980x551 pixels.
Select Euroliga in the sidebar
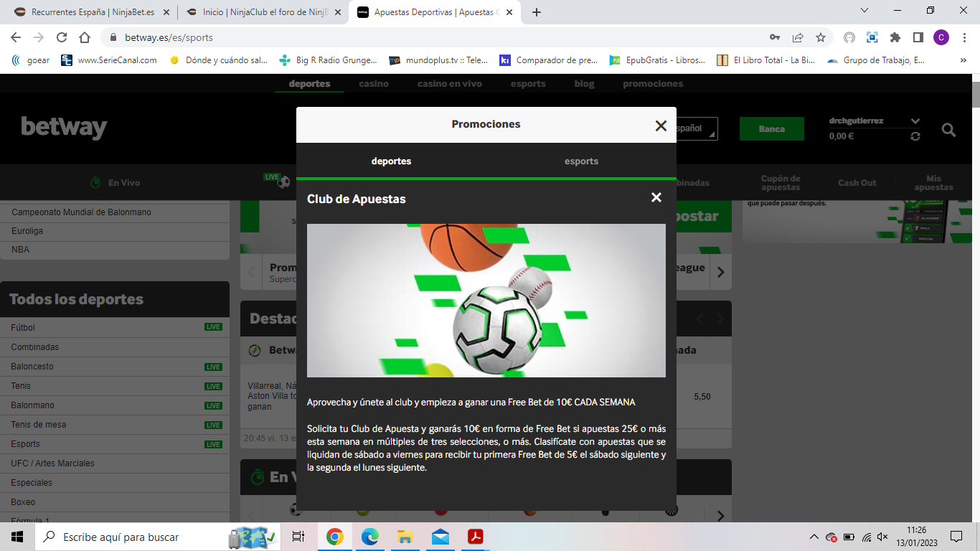(x=115, y=231)
